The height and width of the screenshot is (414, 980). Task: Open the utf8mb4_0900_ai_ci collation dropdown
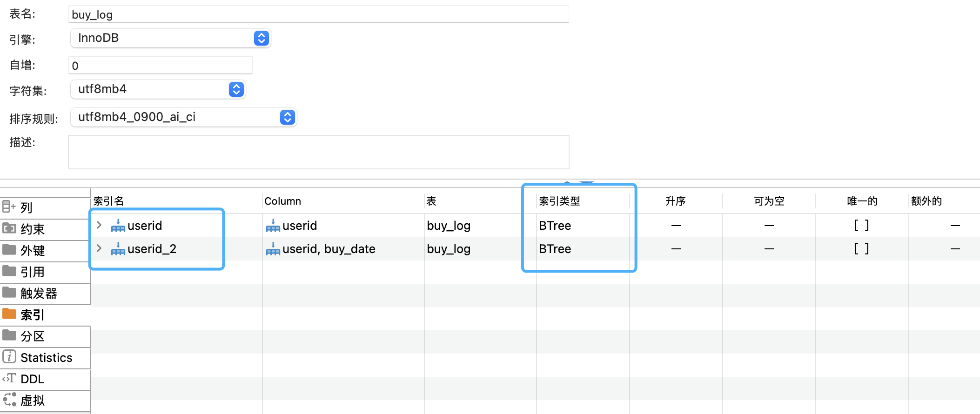tap(288, 117)
